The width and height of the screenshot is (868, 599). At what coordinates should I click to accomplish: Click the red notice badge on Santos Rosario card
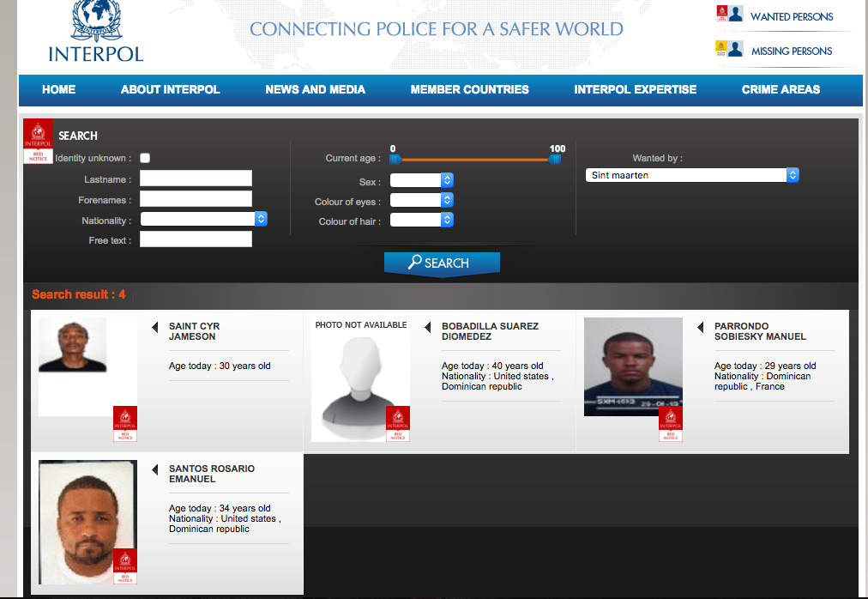coord(125,566)
